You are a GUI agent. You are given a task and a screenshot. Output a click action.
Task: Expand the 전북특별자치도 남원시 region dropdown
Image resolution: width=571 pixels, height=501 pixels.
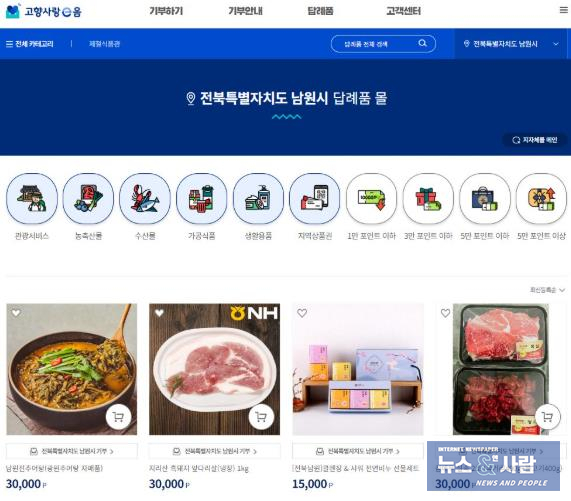pos(511,44)
